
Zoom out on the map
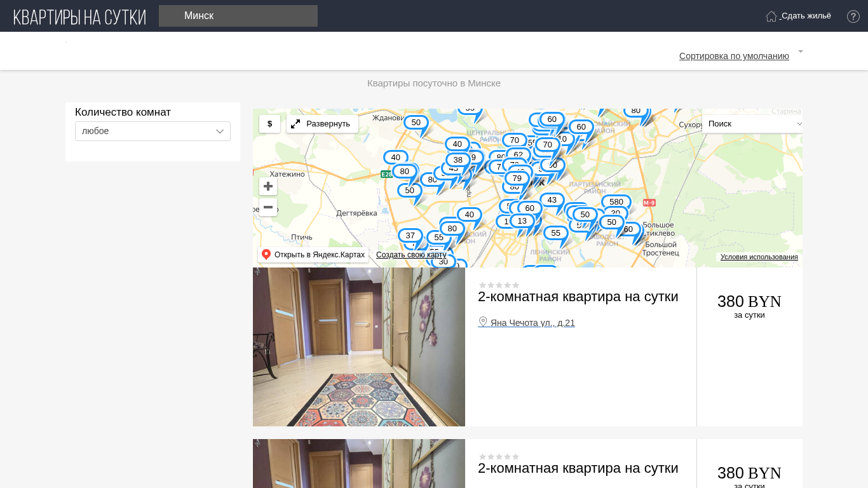pyautogui.click(x=268, y=207)
